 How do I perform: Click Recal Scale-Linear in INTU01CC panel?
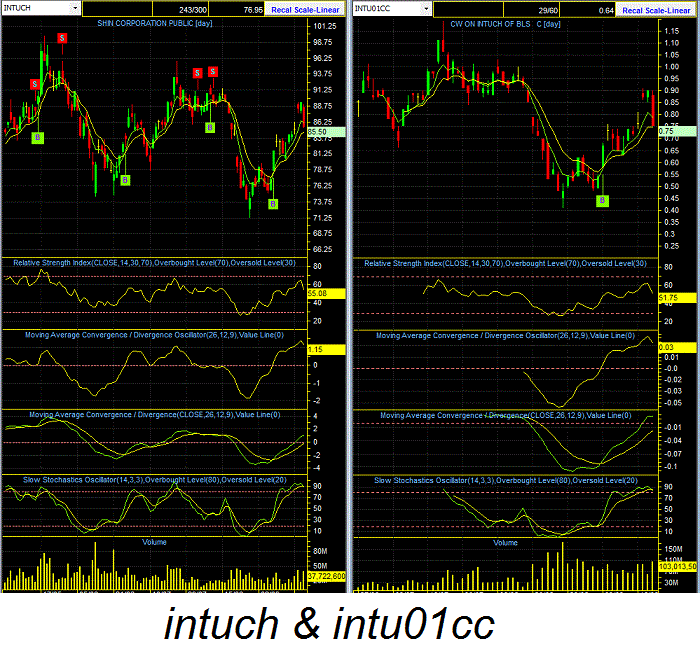(656, 10)
